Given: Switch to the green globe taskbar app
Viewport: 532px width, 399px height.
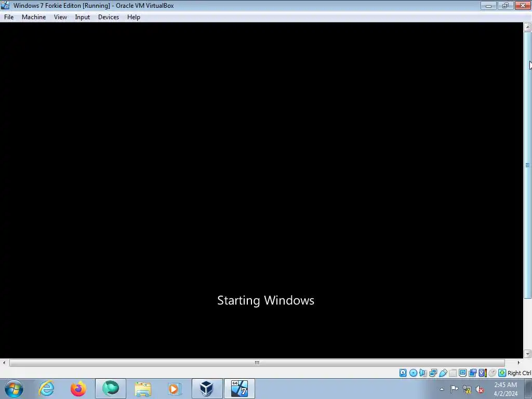Looking at the screenshot, I should (x=111, y=389).
